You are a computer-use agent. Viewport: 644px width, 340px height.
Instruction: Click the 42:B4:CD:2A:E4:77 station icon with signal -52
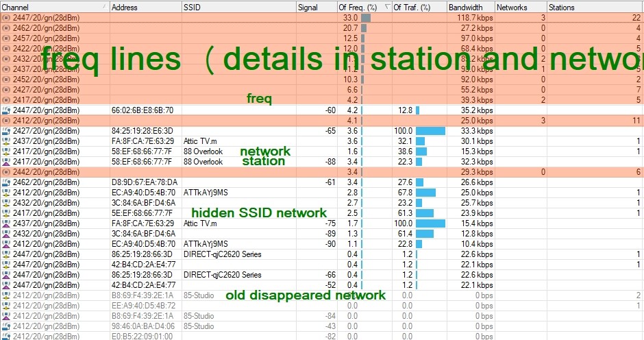tap(5, 285)
